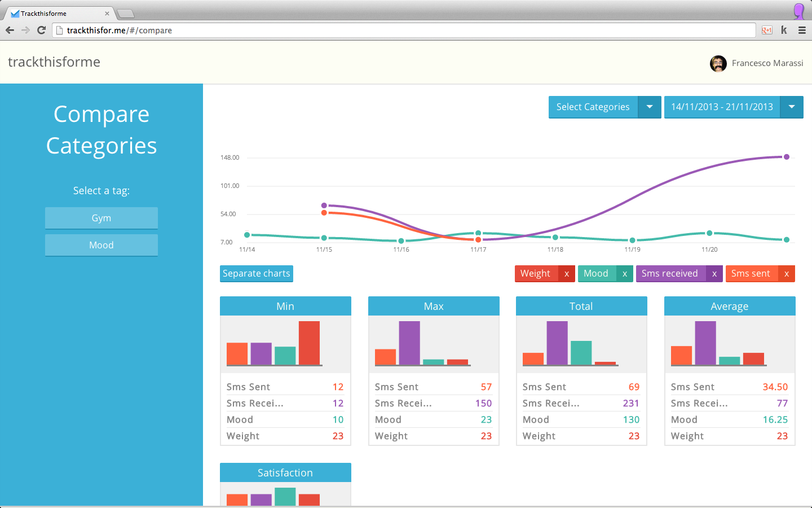Click Sms Recei... value 231 in Total

pyautogui.click(x=631, y=403)
